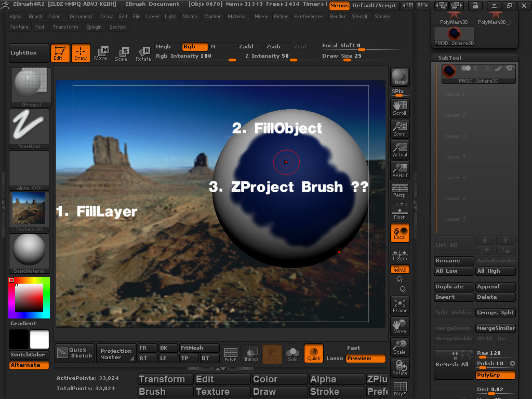Enable Mrgb paint mode
Viewport: 532px width, 399px height.
click(x=167, y=46)
